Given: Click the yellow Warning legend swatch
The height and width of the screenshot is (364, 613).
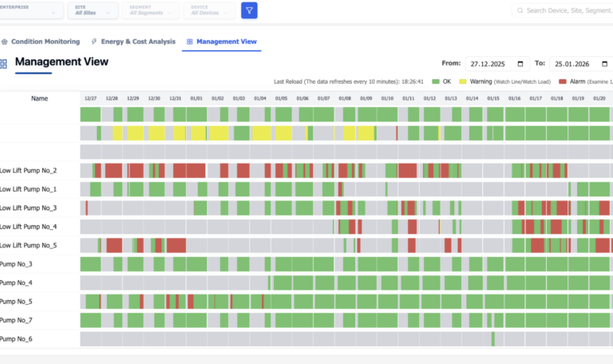Looking at the screenshot, I should point(463,81).
